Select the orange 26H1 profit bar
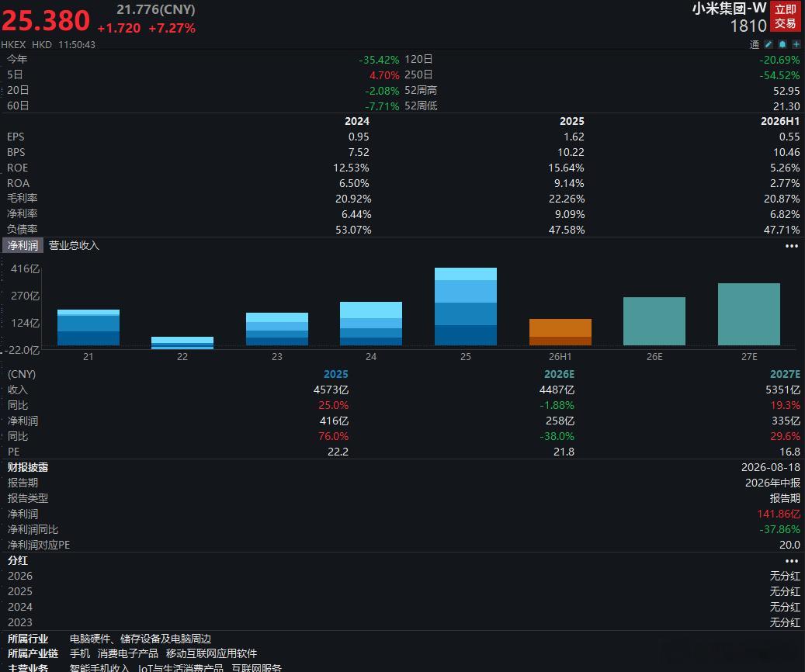 pos(560,332)
